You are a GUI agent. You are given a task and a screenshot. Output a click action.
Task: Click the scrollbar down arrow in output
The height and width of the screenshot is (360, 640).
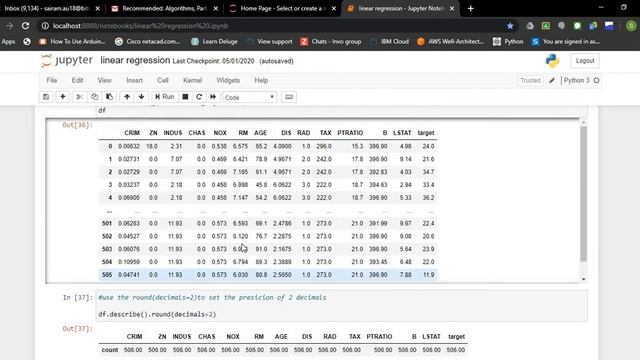tap(583, 279)
